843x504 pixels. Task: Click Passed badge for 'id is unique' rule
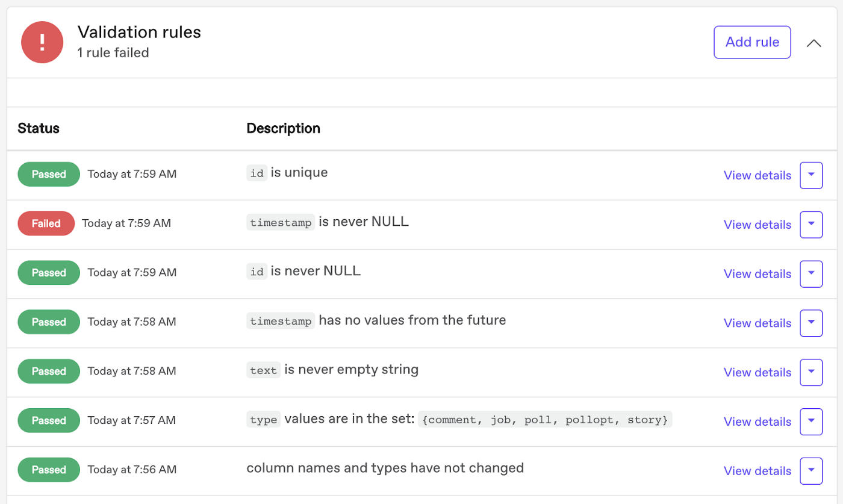point(49,174)
